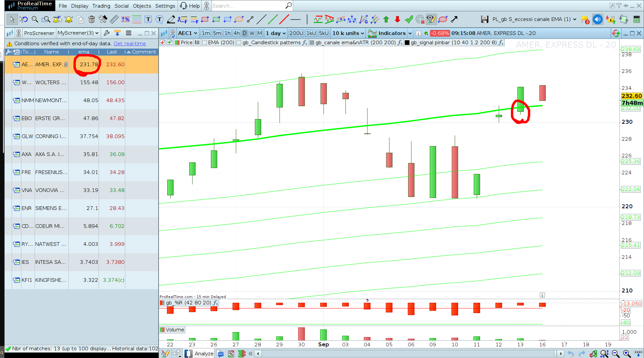Screen dimensions: 644x358
Task: Open the AEC1 ticker dropdown
Action: click(x=188, y=33)
